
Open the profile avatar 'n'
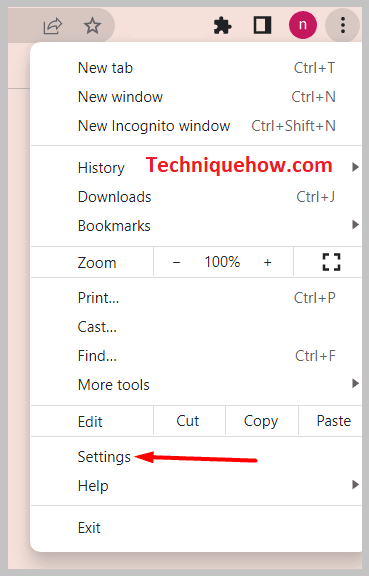point(302,25)
